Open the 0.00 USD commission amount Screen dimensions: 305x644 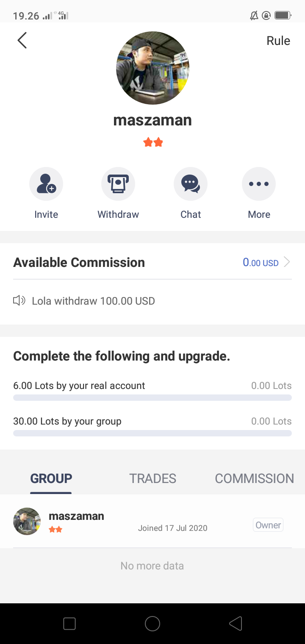(261, 262)
